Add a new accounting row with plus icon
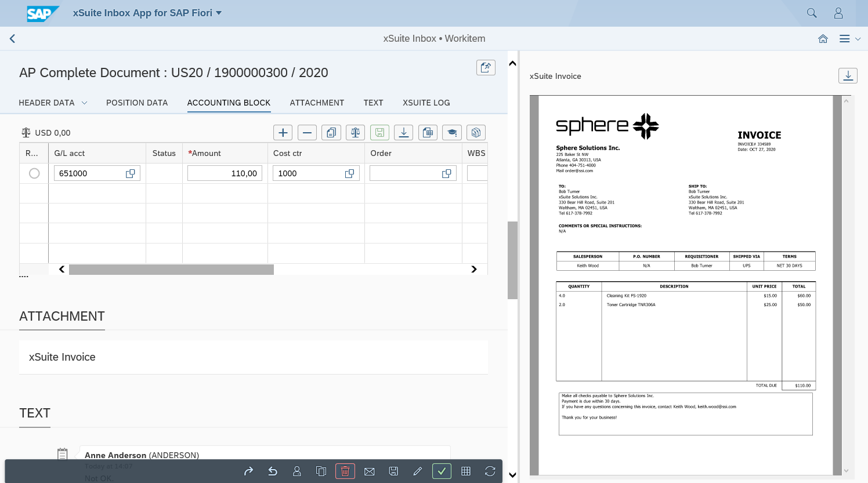Screen dimensions: 868x483 click(283, 133)
